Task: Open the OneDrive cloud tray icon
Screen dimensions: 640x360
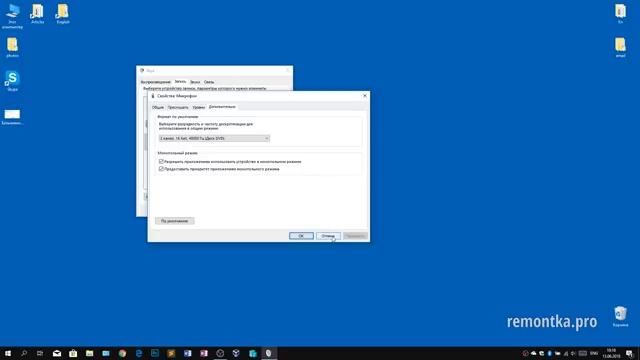Action: pyautogui.click(x=533, y=353)
